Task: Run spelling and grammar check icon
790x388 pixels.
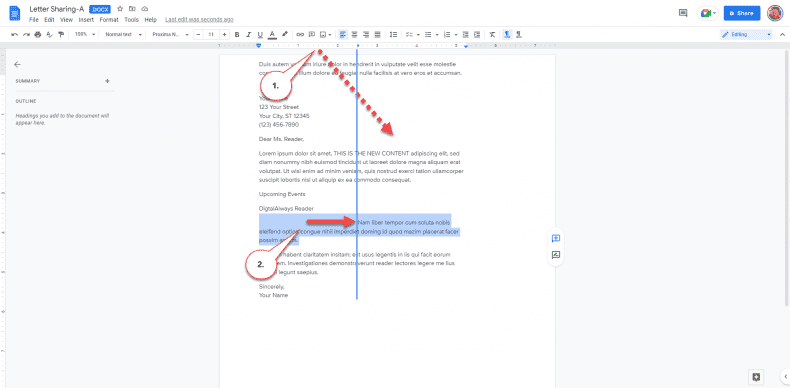Action: point(49,34)
